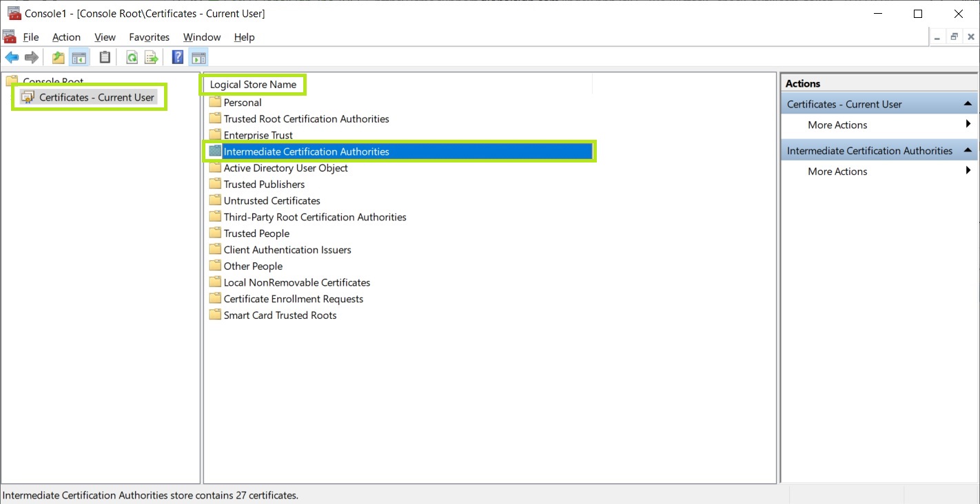980x504 pixels.
Task: Collapse the Certificates - Current User actions section
Action: [968, 105]
